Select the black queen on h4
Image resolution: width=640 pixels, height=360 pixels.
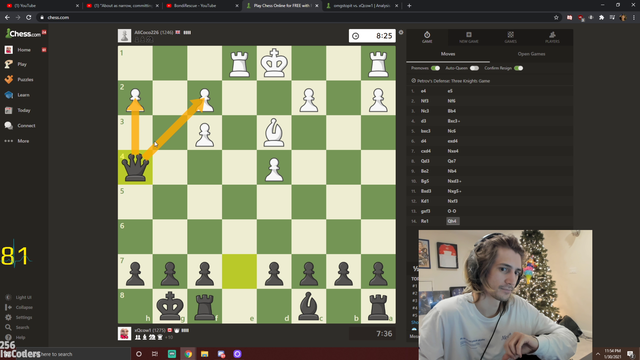click(x=135, y=167)
